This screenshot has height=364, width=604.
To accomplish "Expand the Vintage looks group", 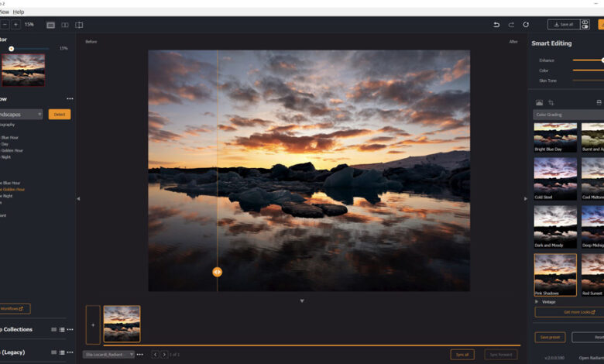I will [537, 301].
